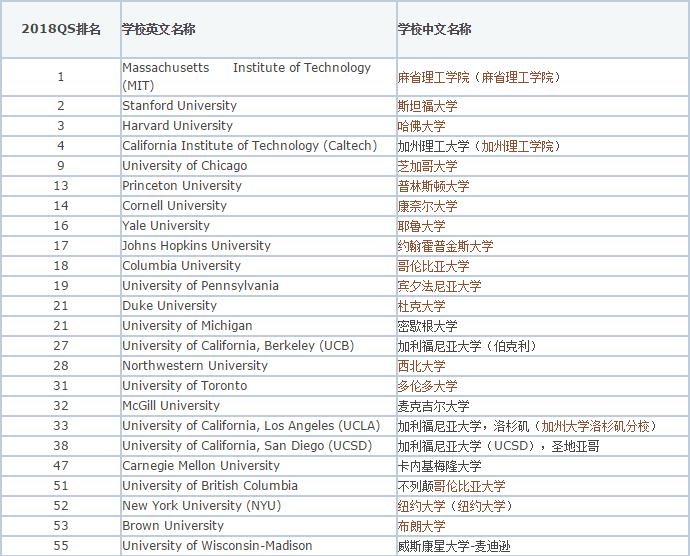
Task: Select the 学校中文名称 column header
Action: pyautogui.click(x=543, y=29)
